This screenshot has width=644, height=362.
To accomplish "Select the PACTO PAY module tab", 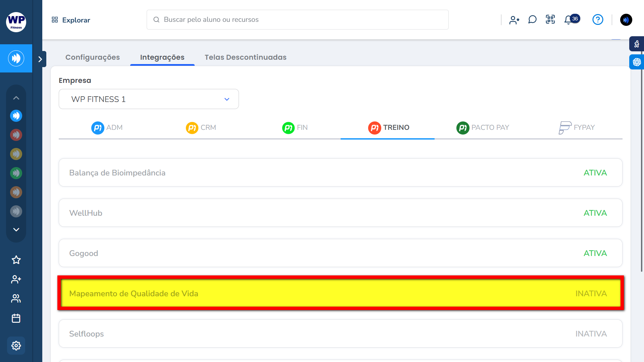I will [483, 128].
